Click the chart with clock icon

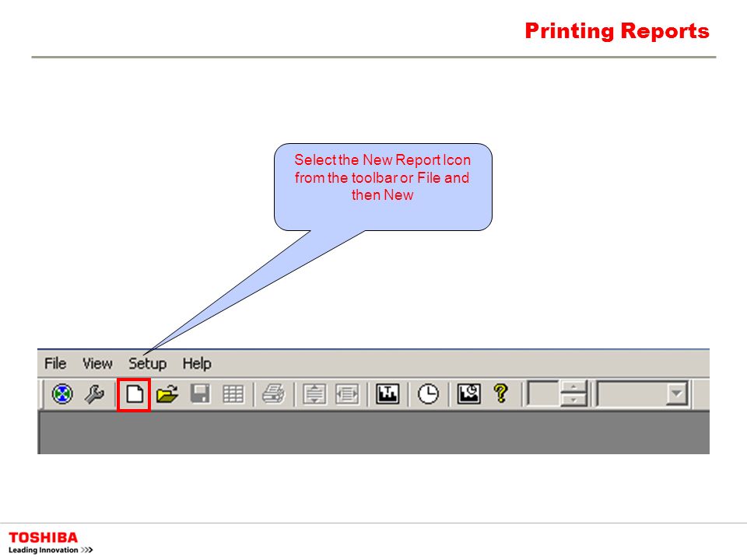(468, 394)
